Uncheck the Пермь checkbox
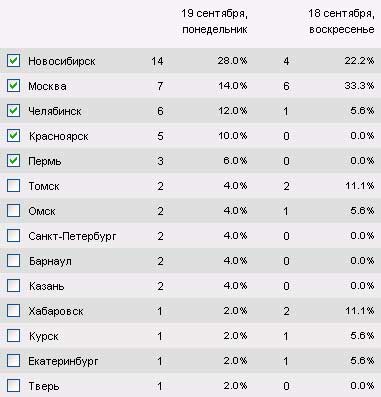Screen dimensions: 381x397 pyautogui.click(x=13, y=161)
